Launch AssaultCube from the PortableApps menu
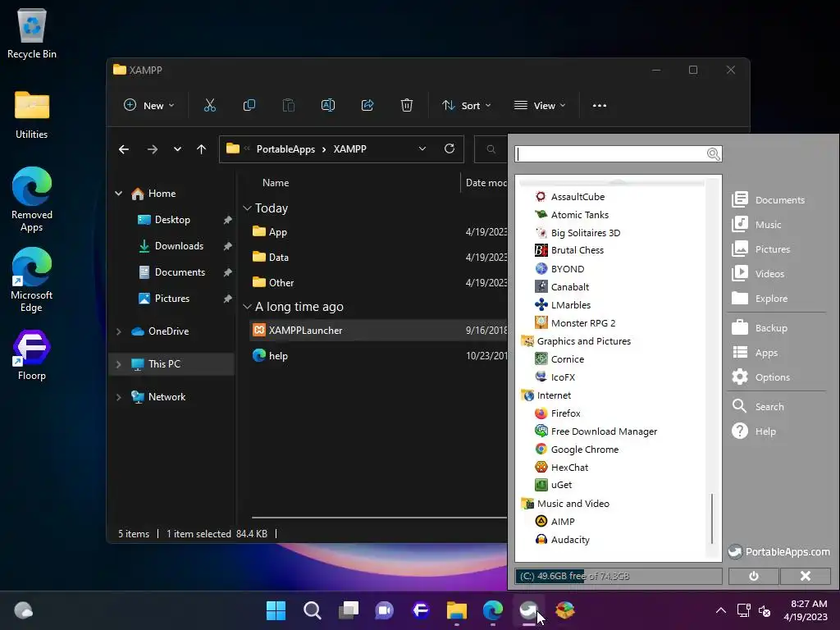Image resolution: width=840 pixels, height=630 pixels. click(570, 197)
